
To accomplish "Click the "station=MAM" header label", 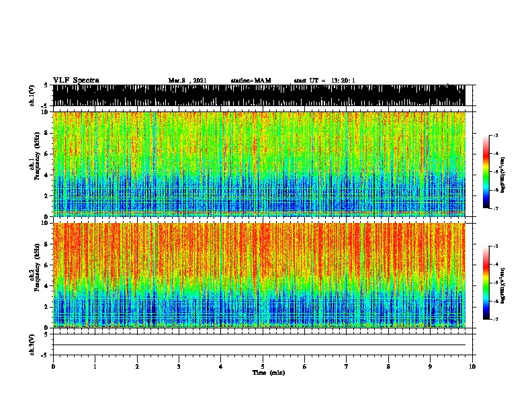I will [x=251, y=81].
